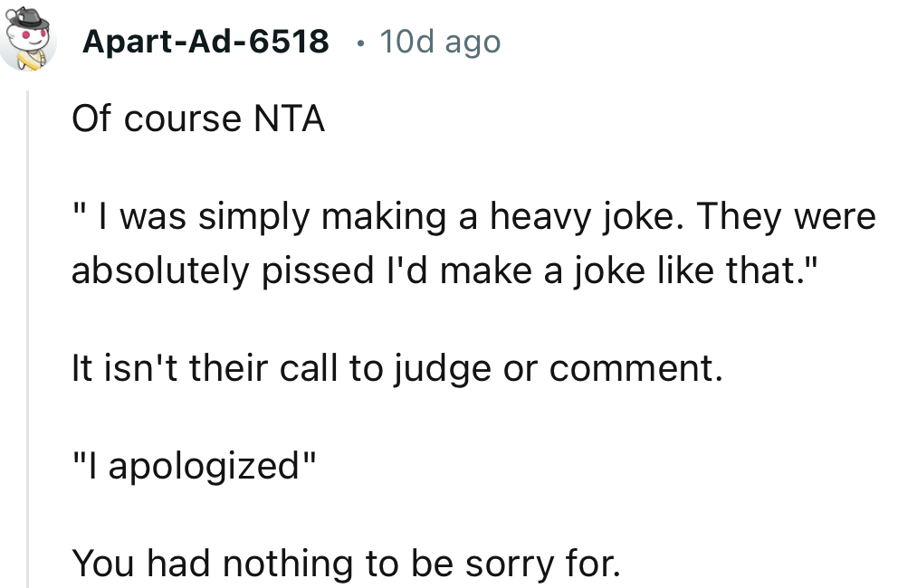Select the avatar's gray hat detail
The image size is (917, 588).
click(x=29, y=16)
